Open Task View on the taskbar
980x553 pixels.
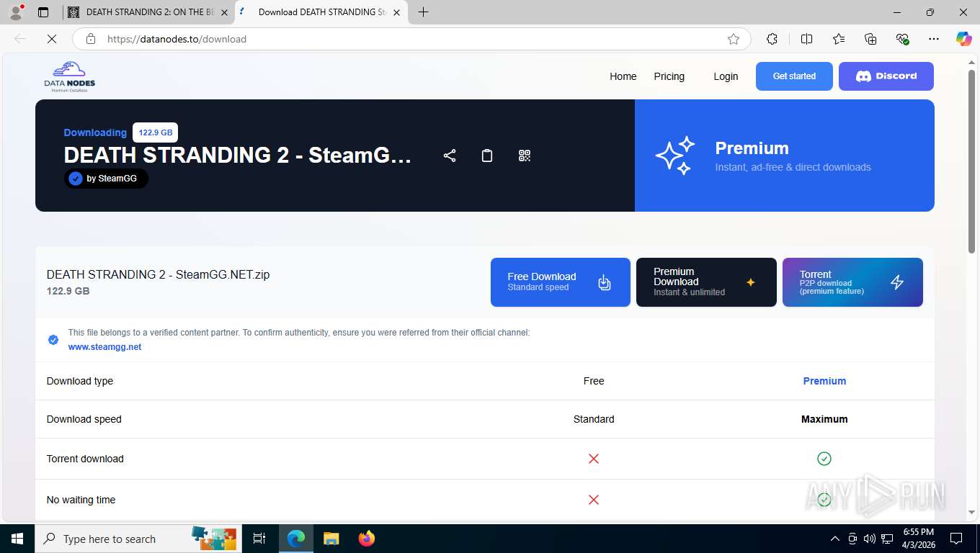[x=259, y=539]
